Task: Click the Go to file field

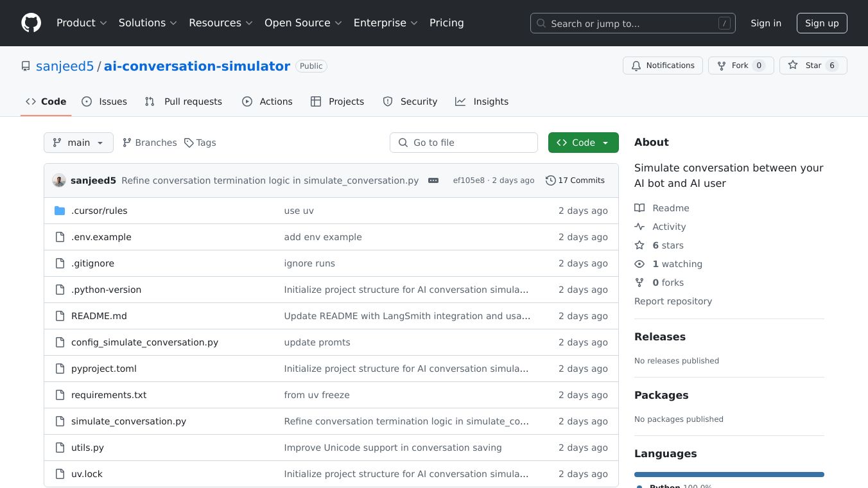Action: 464,143
